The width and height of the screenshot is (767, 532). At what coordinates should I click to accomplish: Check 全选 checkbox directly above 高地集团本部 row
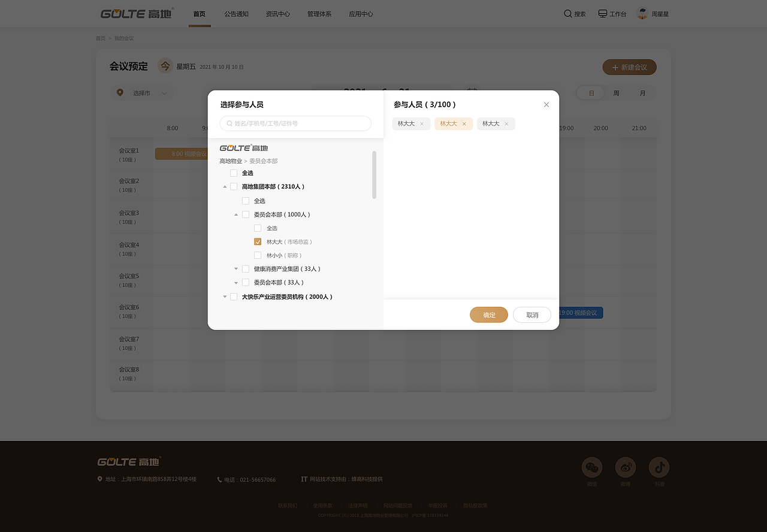click(x=234, y=173)
